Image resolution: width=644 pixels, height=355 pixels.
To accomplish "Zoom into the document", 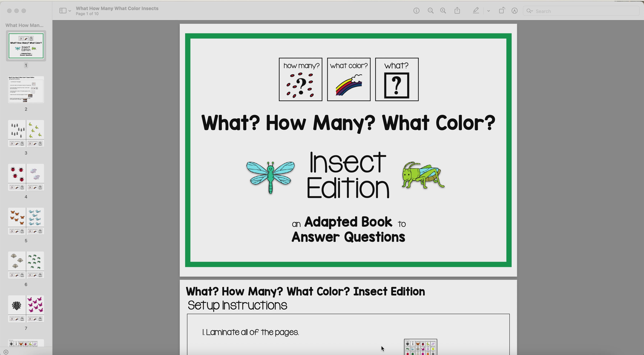I will 443,10.
